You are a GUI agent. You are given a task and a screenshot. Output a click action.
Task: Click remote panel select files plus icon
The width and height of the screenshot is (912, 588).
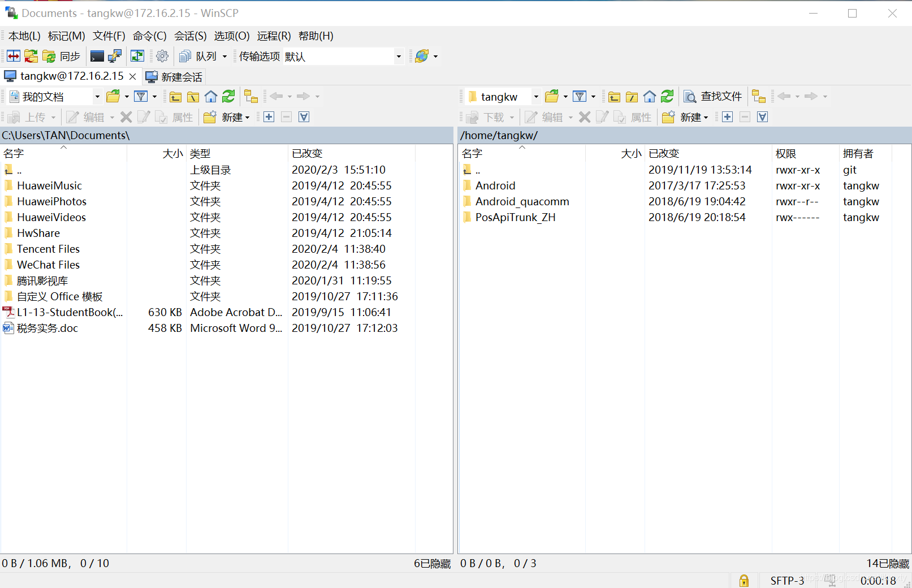click(x=728, y=117)
